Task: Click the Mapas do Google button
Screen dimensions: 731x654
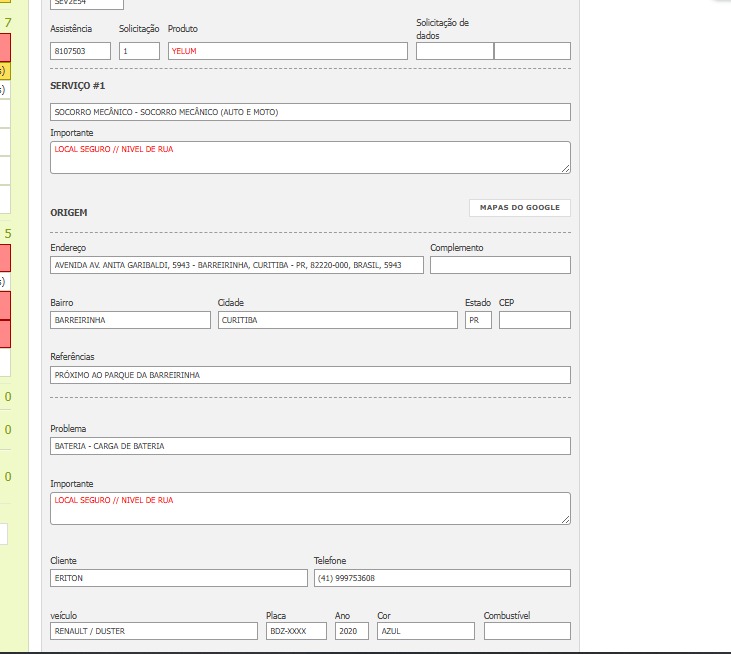Action: coord(519,208)
